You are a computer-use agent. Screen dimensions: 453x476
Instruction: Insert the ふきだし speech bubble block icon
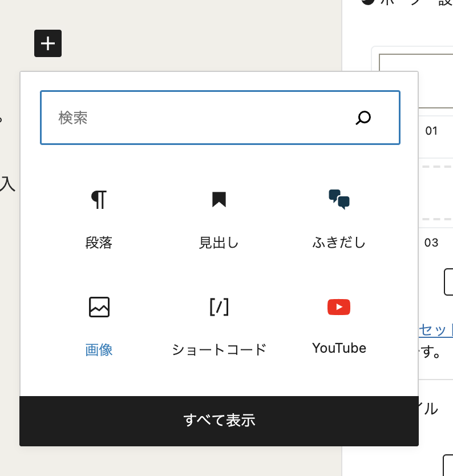(339, 199)
